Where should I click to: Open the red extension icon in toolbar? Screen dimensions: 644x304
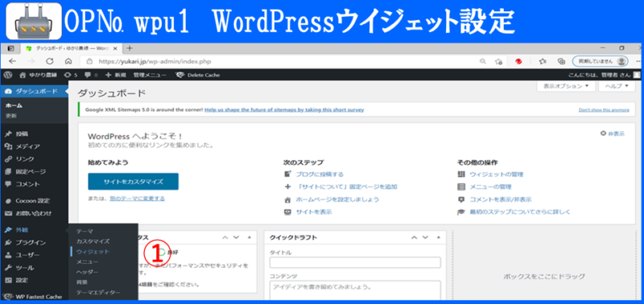518,61
